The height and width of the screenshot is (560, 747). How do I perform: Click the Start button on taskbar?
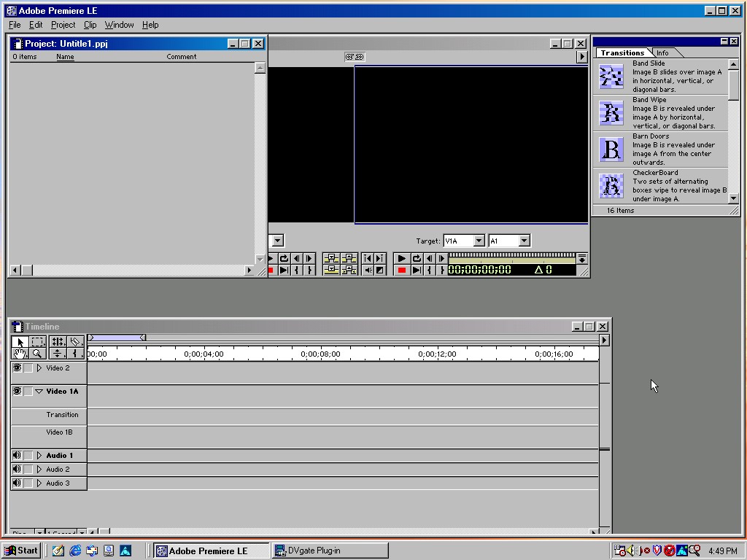pyautogui.click(x=21, y=551)
